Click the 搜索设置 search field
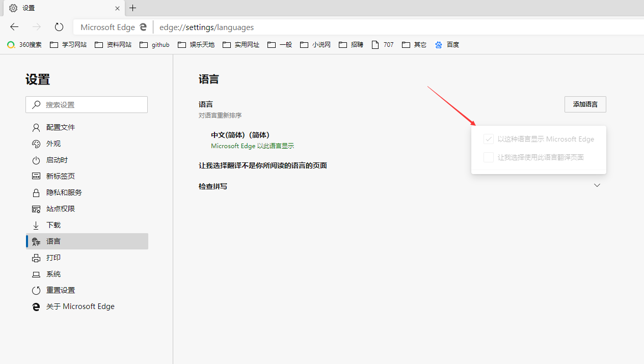644x364 pixels. pyautogui.click(x=87, y=104)
